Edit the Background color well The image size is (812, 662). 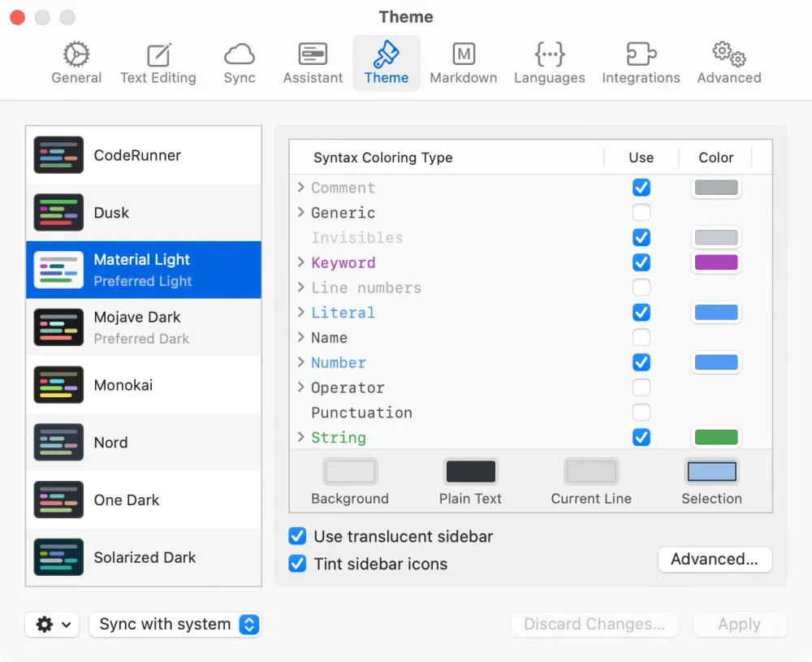[x=350, y=471]
